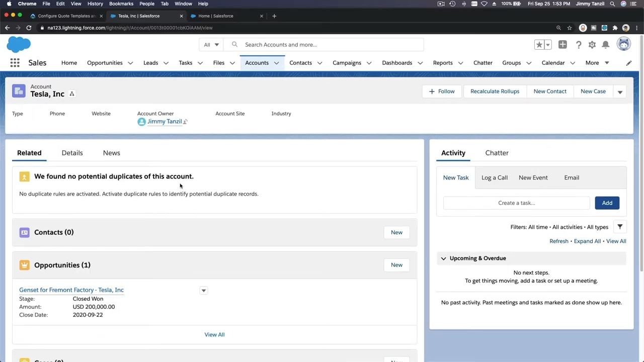
Task: Click the Opportunities related list icon
Action: tap(24, 265)
